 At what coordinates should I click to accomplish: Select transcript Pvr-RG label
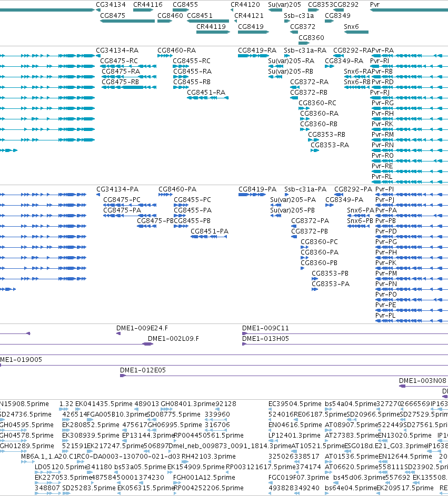point(383,103)
